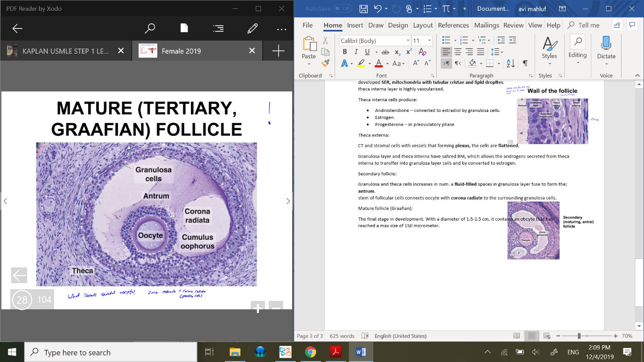Image resolution: width=644 pixels, height=362 pixels.
Task: Switch to the KAPLAN USMLE STEP 1 tab
Action: [65, 51]
